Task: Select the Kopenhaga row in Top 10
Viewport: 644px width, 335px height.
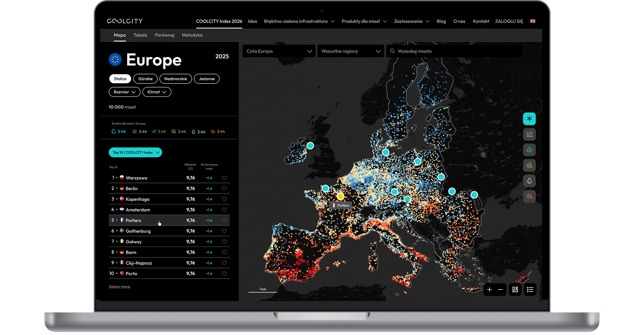Action: click(x=169, y=199)
